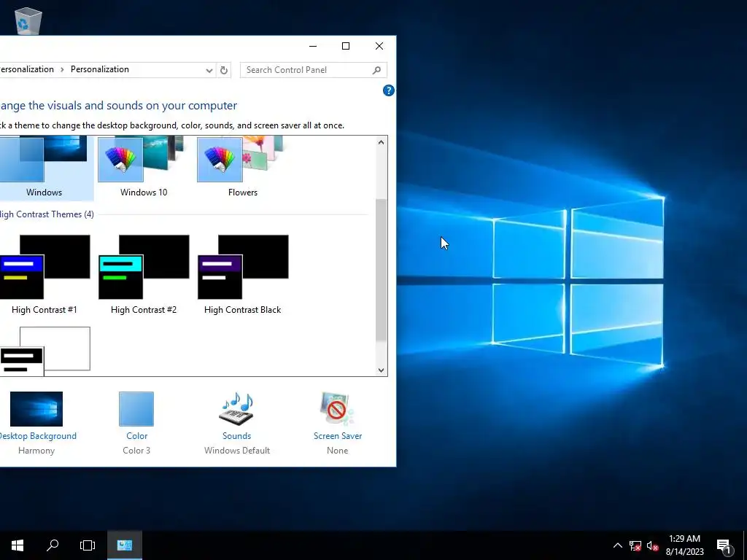
Task: Click the High Contrast Themes (4) heading
Action: (47, 214)
